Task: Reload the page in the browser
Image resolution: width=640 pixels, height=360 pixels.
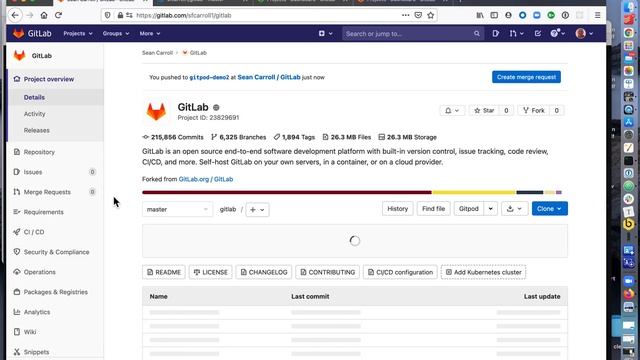Action: (58, 15)
